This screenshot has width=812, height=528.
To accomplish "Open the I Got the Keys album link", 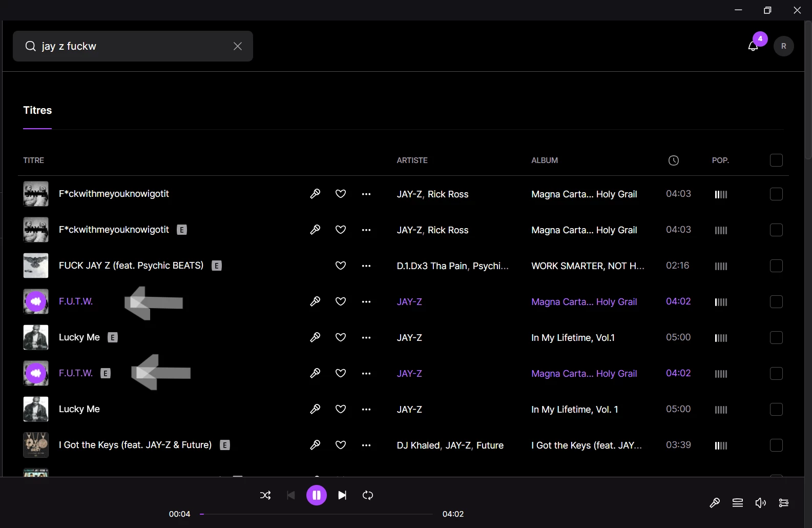I will click(587, 445).
